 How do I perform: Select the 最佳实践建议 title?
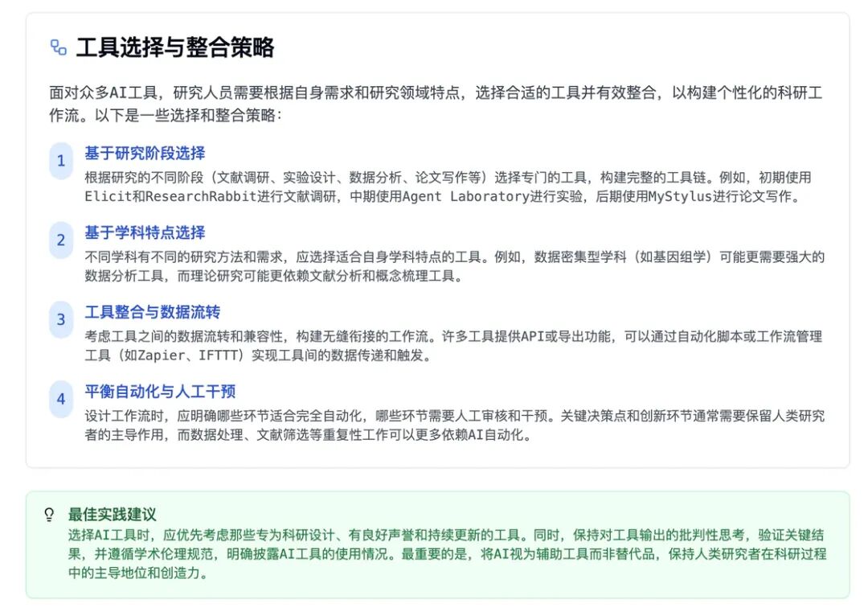[113, 515]
